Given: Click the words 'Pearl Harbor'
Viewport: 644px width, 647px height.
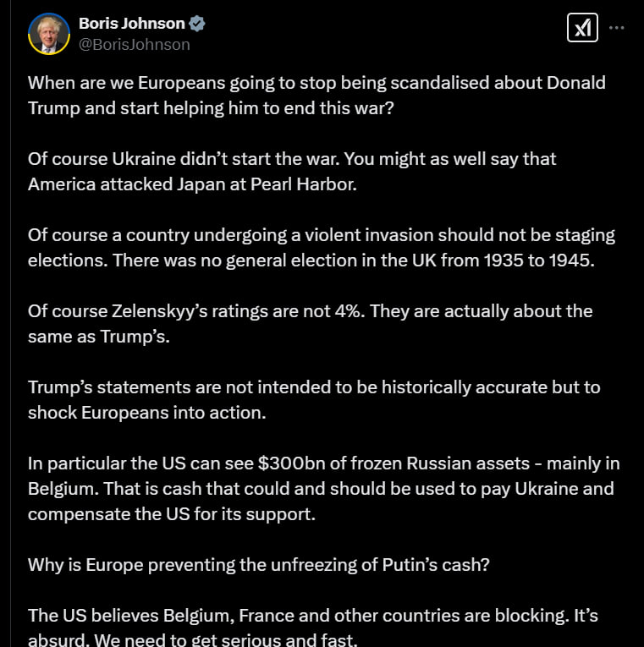Looking at the screenshot, I should pos(304,184).
